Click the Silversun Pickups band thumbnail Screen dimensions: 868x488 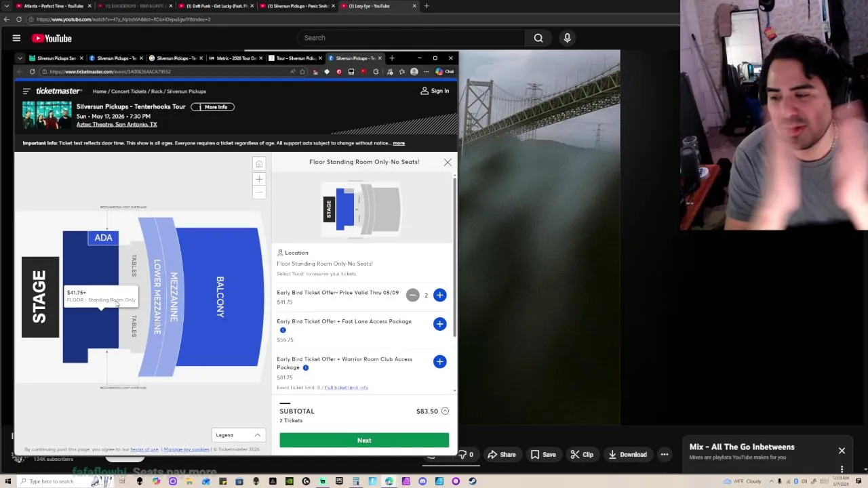pos(47,115)
